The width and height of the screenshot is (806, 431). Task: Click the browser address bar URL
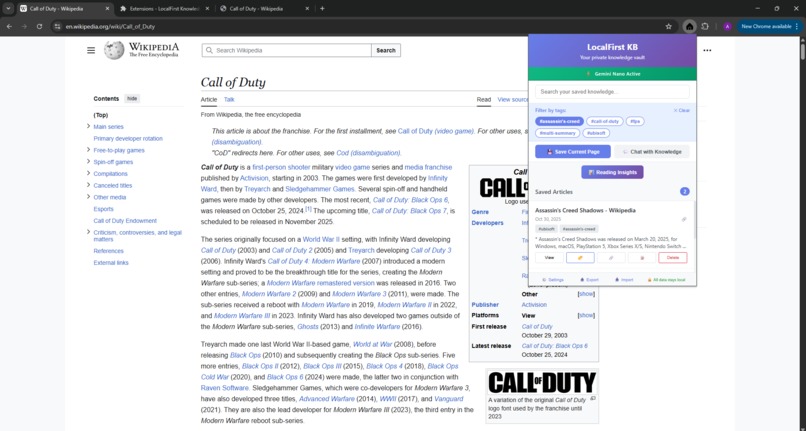tap(110, 26)
